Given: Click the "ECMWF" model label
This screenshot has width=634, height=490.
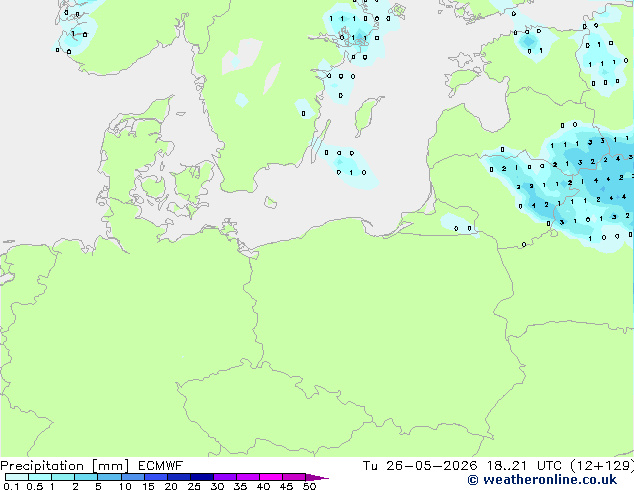Looking at the screenshot, I should (x=161, y=466).
